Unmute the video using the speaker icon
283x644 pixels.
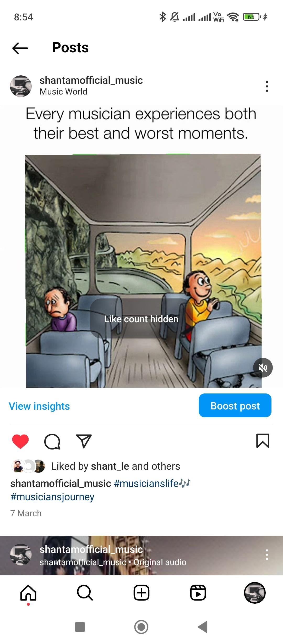click(x=263, y=368)
